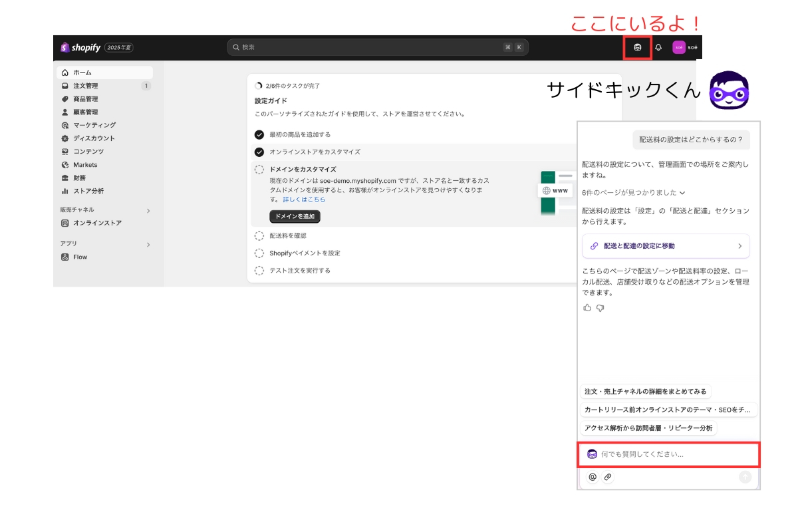Viewport: 798px width, 532px height.
Task: Click the ホーム house icon
Action: (65, 72)
